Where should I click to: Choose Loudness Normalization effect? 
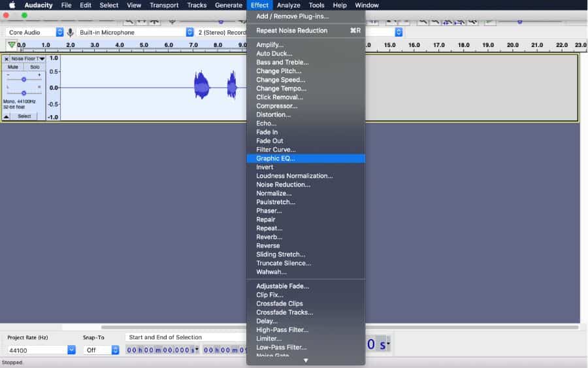pos(306,176)
